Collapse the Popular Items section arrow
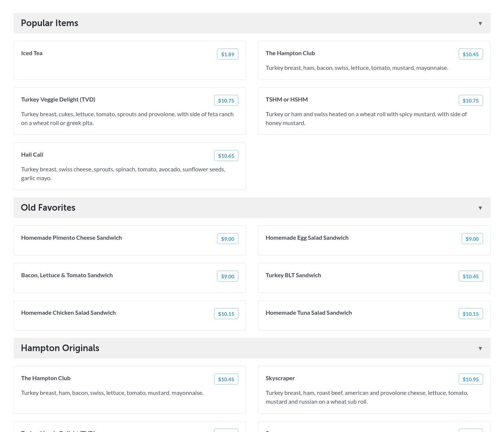The image size is (504, 432). 480,24
